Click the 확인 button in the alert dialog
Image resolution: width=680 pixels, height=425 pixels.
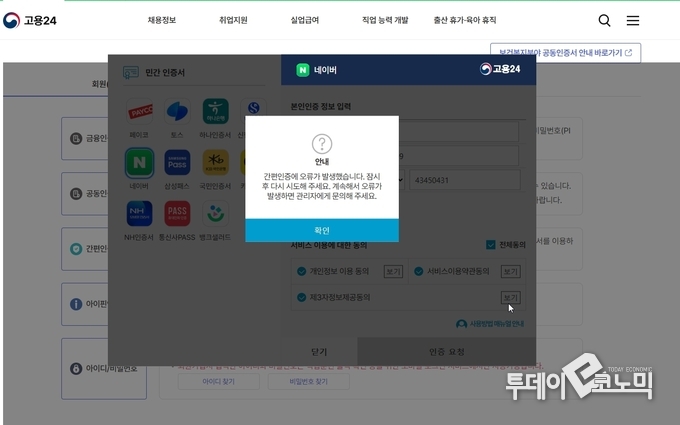(322, 230)
